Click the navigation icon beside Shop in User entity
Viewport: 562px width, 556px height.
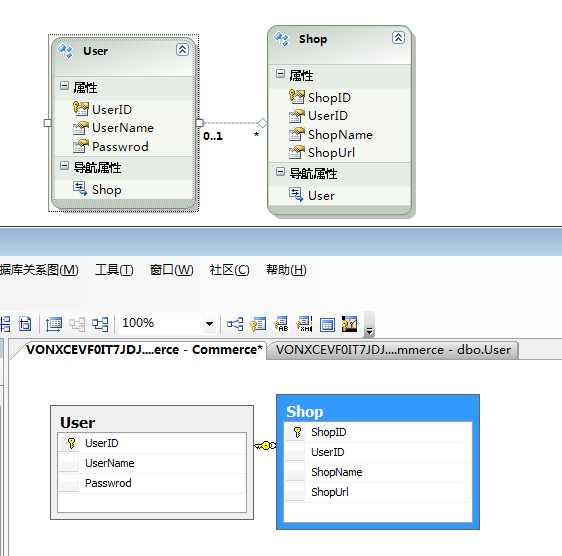point(80,188)
